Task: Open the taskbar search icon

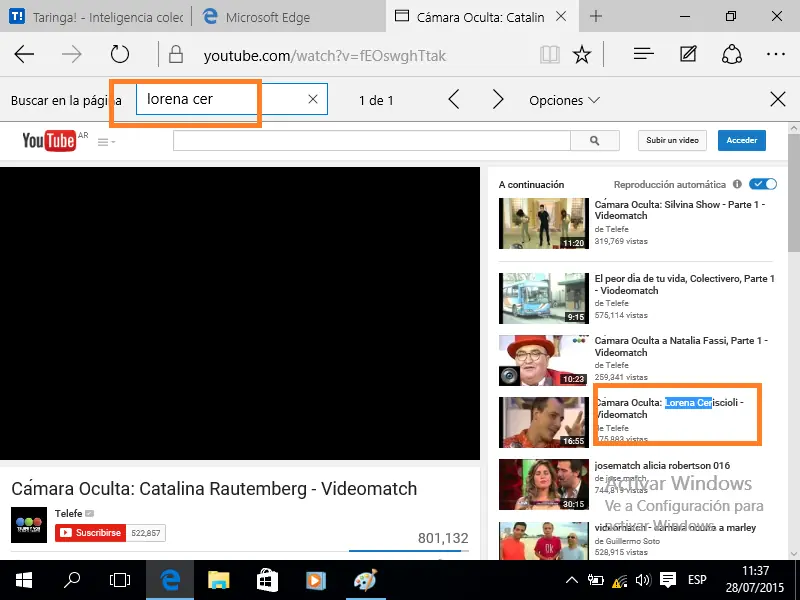Action: pos(71,580)
